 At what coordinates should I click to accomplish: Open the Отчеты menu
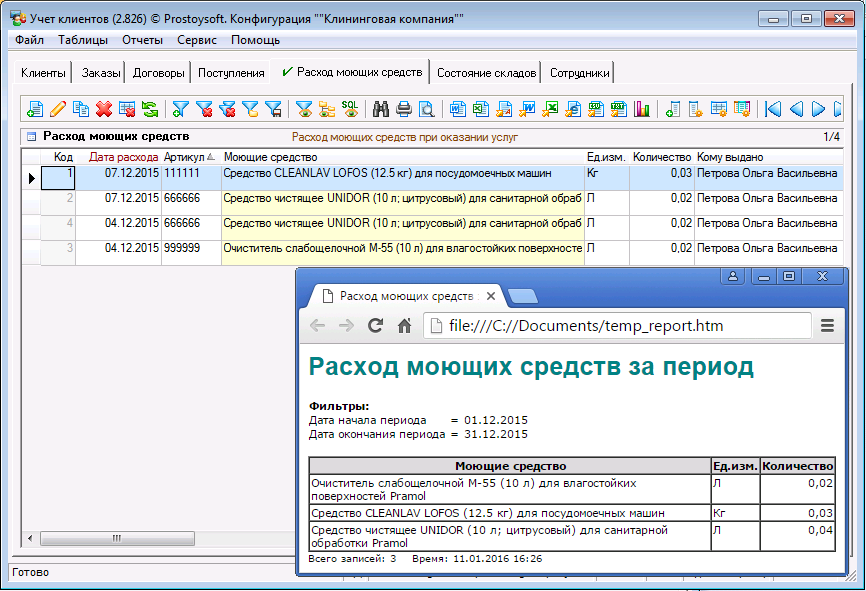(x=142, y=40)
